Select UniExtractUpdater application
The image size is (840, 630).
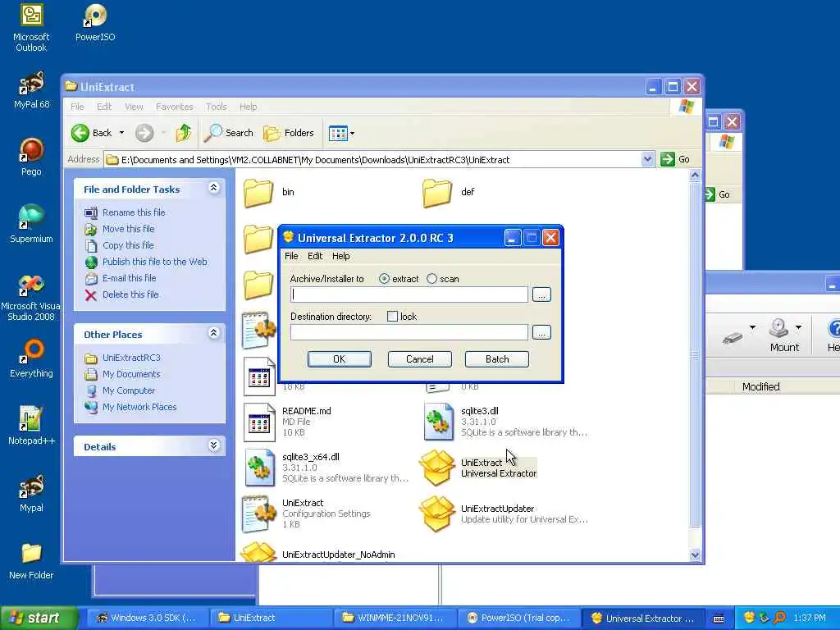tap(504, 514)
